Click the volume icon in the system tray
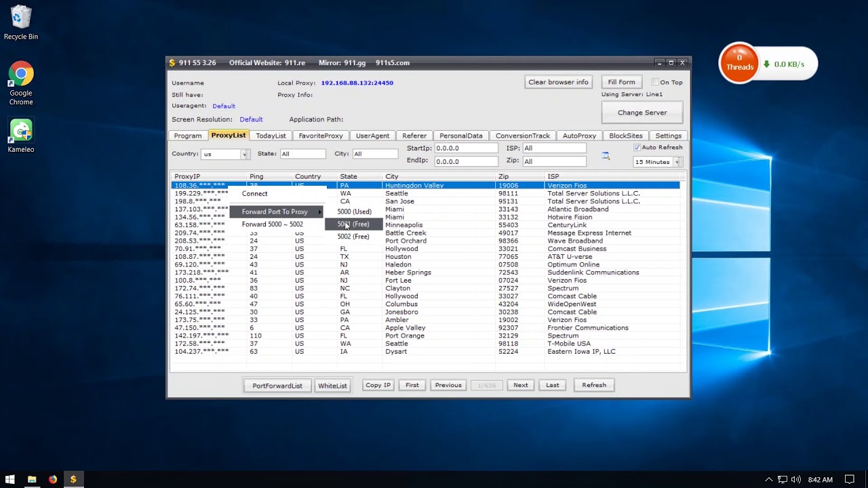868x488 pixels. [795, 479]
